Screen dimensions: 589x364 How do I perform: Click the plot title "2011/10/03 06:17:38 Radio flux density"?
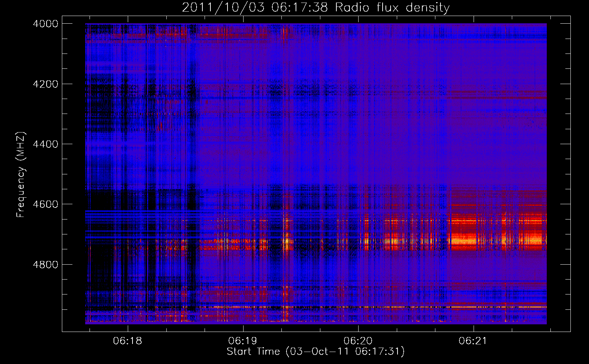(316, 7)
